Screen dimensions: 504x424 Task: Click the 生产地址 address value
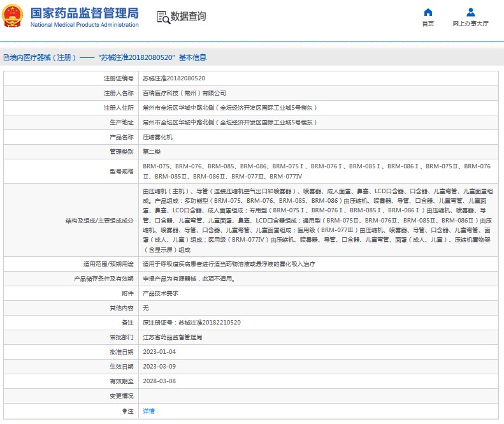[x=230, y=122]
